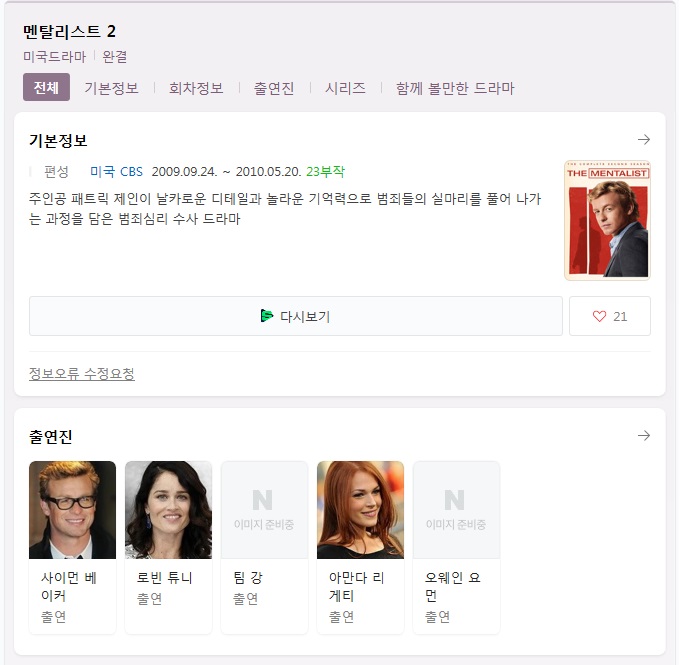
Task: Click the like count 21
Action: coord(620,317)
